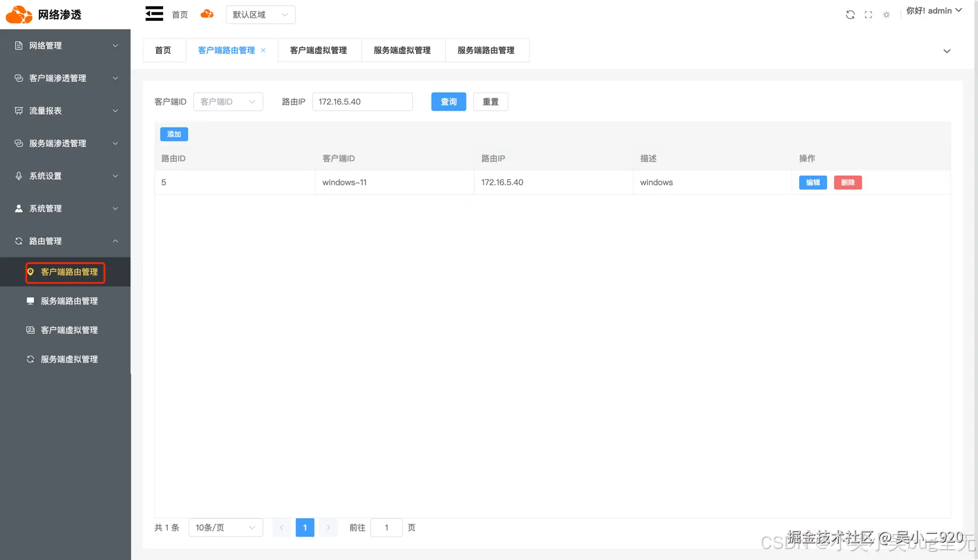Click the orange cloud icon in top bar
This screenshot has width=978, height=560.
coord(207,13)
